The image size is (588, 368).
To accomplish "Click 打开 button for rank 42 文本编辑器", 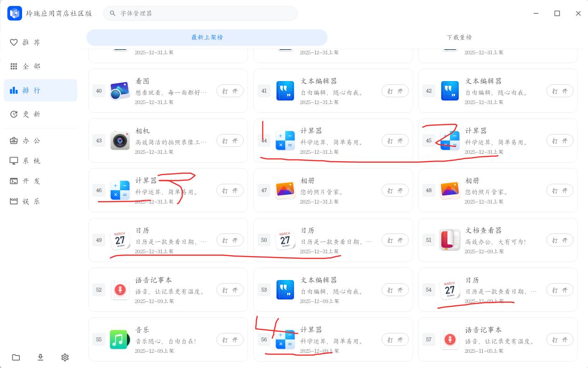I will 560,91.
